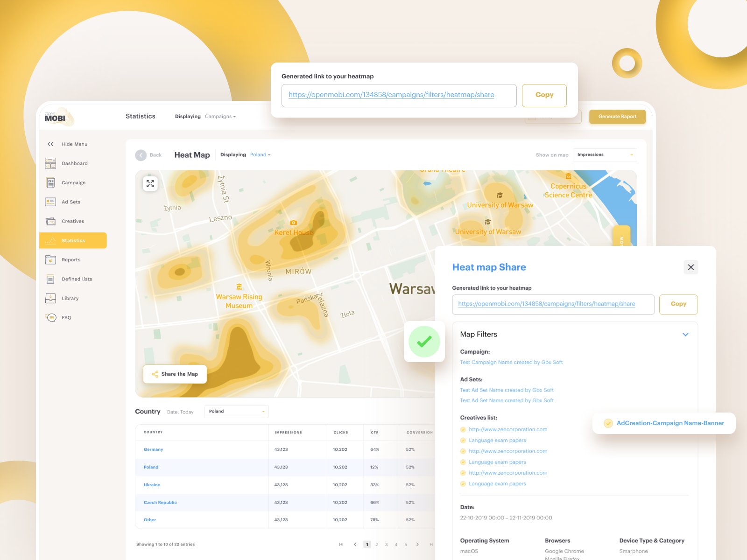Click the IMPRESSIONS column header
Image resolution: width=747 pixels, height=560 pixels.
coord(288,433)
